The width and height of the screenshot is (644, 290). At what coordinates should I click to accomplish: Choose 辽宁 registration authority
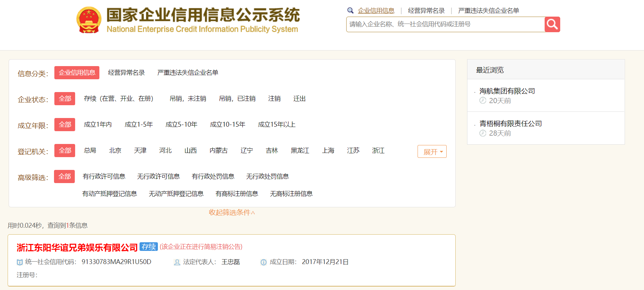click(247, 151)
